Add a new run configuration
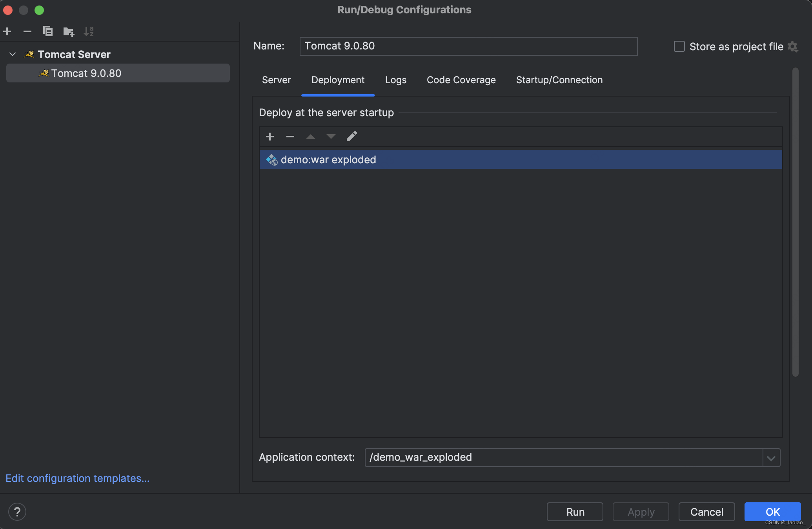Image resolution: width=812 pixels, height=529 pixels. (7, 31)
